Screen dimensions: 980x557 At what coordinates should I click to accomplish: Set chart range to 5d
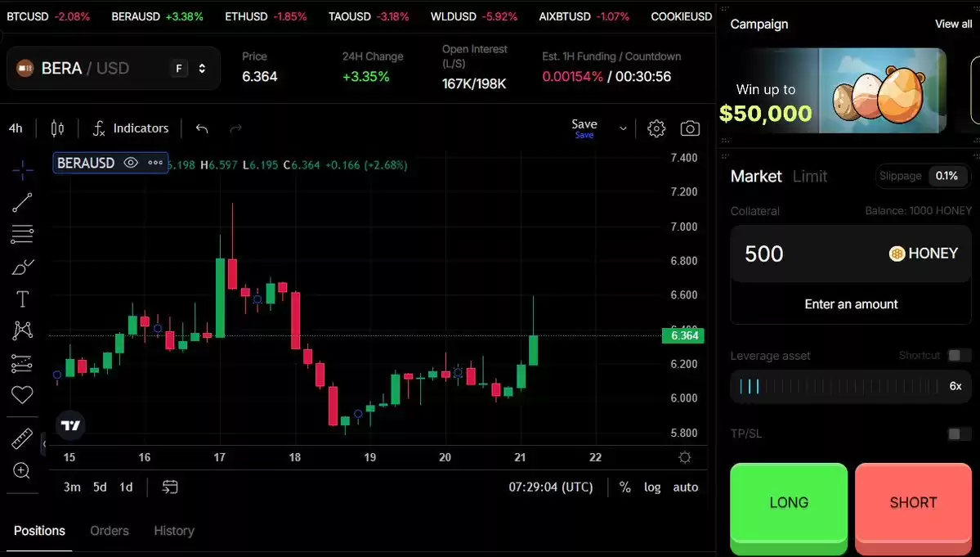[100, 487]
